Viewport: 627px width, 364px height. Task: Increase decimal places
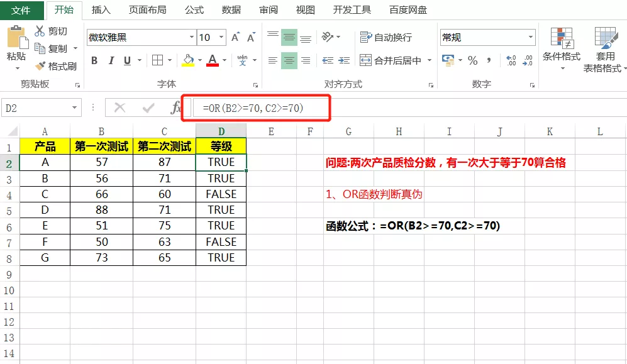(x=511, y=60)
